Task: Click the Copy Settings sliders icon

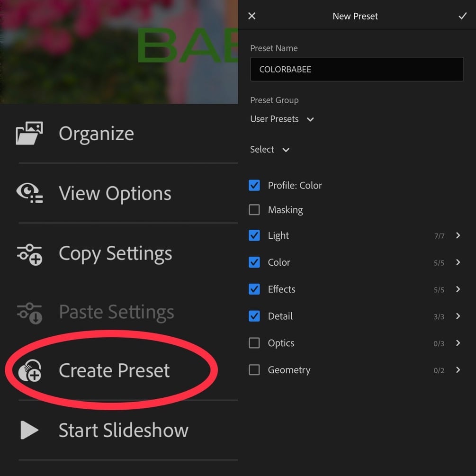Action: pos(29,254)
